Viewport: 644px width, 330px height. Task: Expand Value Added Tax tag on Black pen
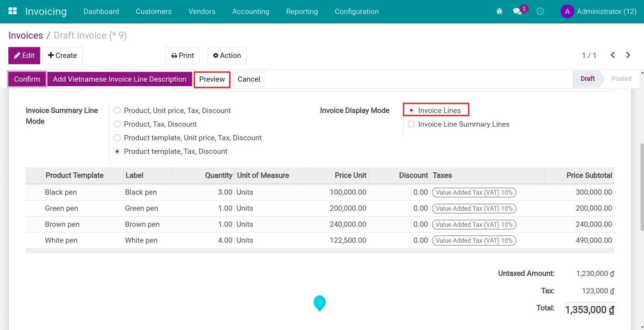click(x=474, y=192)
